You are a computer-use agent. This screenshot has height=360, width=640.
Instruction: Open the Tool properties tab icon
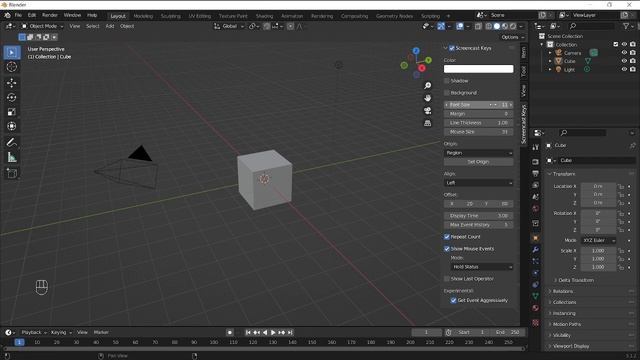coord(536,147)
